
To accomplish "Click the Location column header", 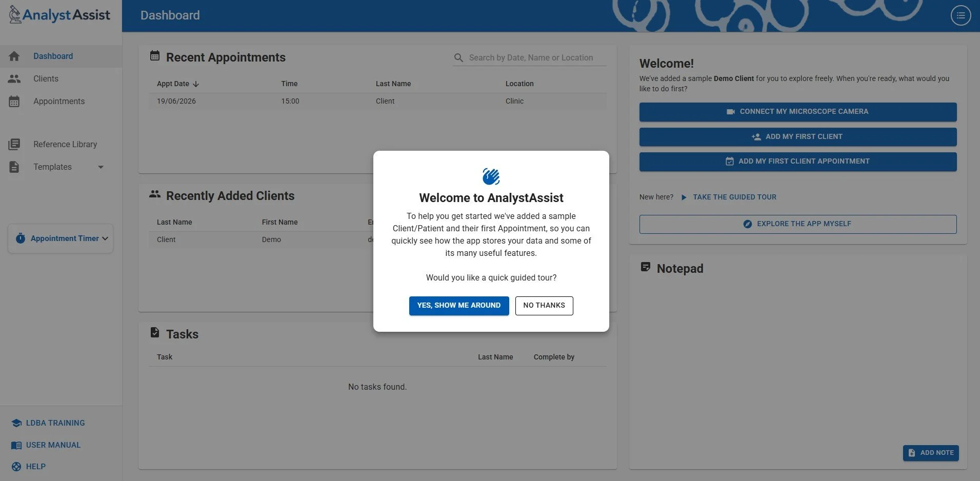I will click(x=519, y=84).
